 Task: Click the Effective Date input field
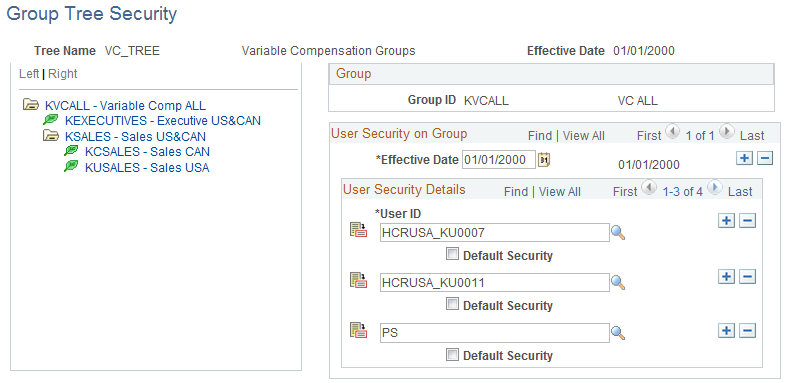(499, 160)
